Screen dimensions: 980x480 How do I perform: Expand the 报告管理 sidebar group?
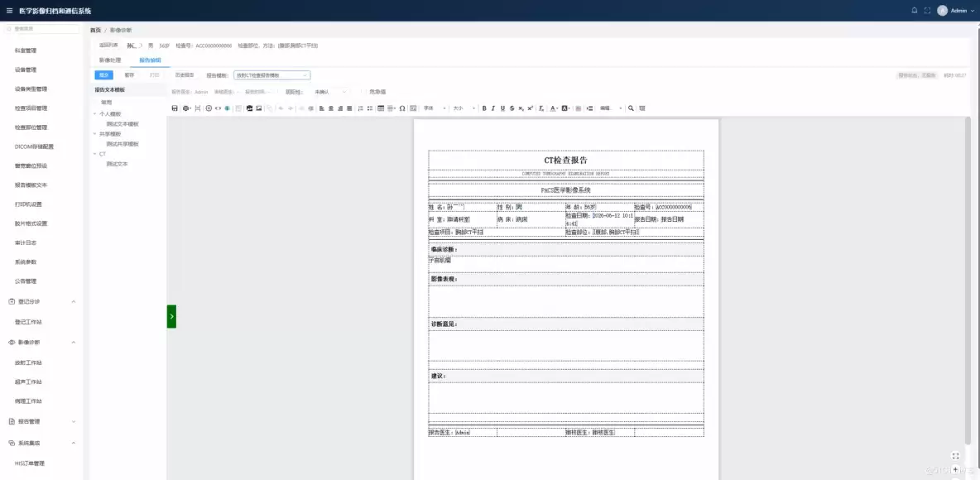73,421
